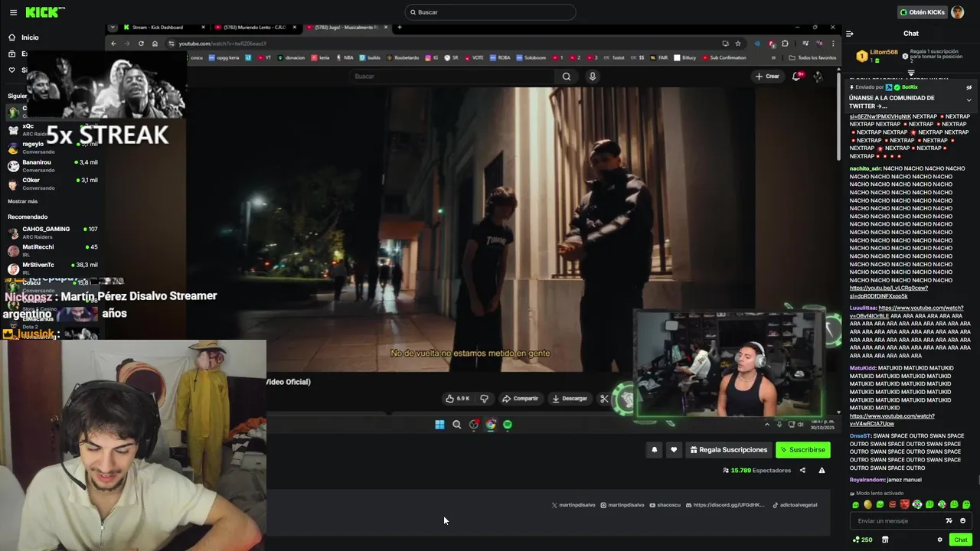This screenshot has height=551, width=980.
Task: Click the YouTube clip scissors icon
Action: click(604, 399)
